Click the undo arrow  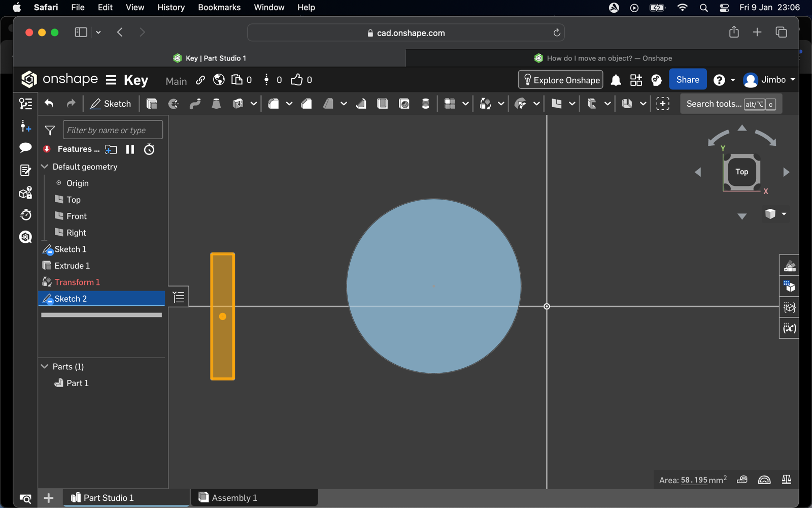[49, 104]
